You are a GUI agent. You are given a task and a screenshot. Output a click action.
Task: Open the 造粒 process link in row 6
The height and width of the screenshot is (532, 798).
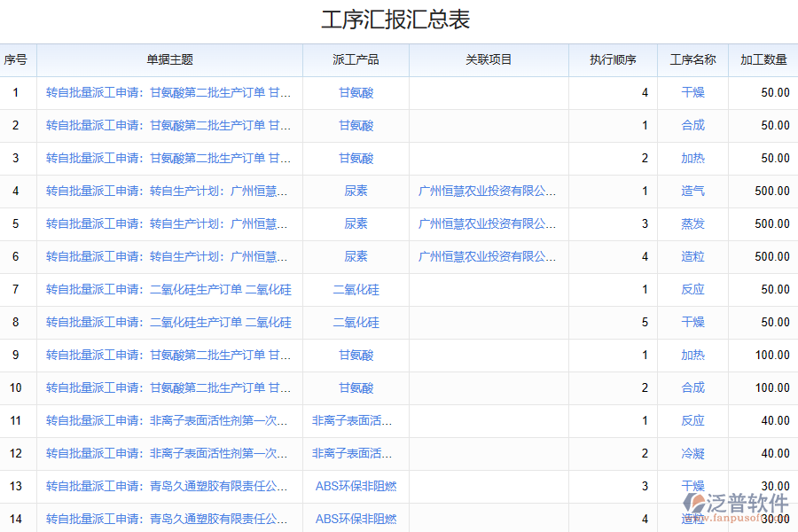692,257
